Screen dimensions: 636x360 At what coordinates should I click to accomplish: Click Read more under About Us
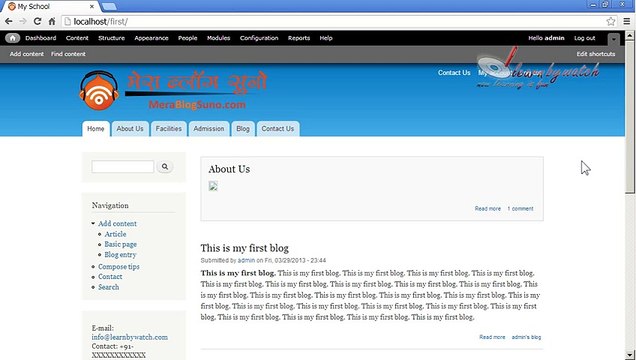click(488, 209)
